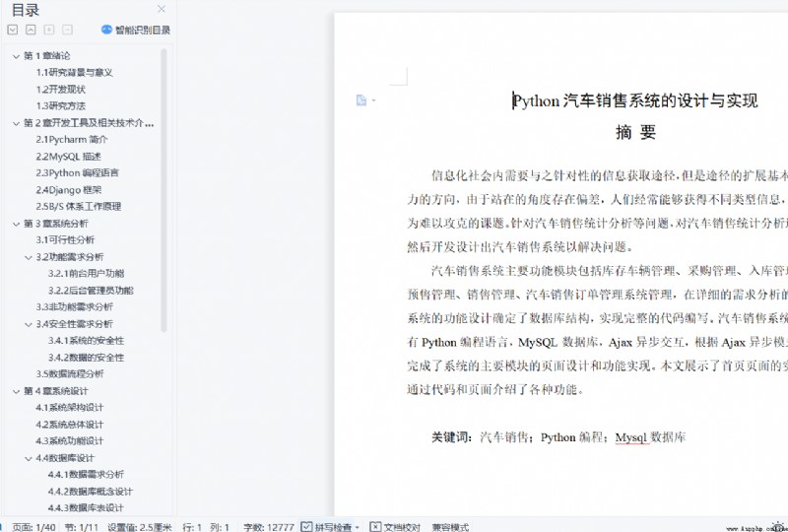Image resolution: width=788 pixels, height=532 pixels.
Task: Jump to 1.2开发现状
Action: point(61,90)
